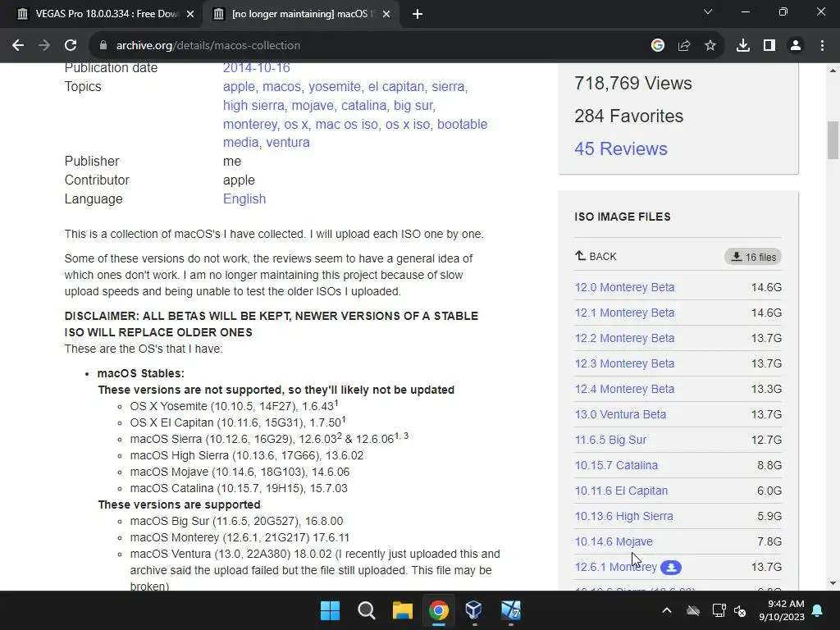840x630 pixels.
Task: Close the VEGAS Pro tab
Action: 190,14
